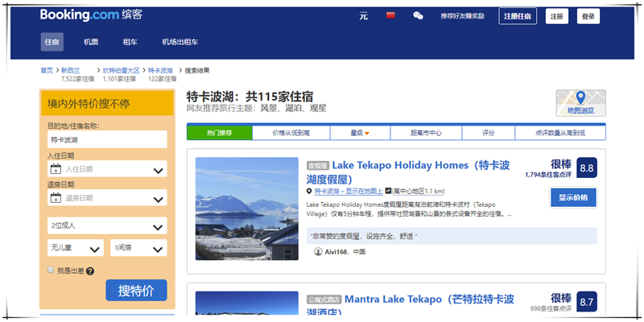Open the 新西兰 breadcrumb link

pyautogui.click(x=70, y=71)
